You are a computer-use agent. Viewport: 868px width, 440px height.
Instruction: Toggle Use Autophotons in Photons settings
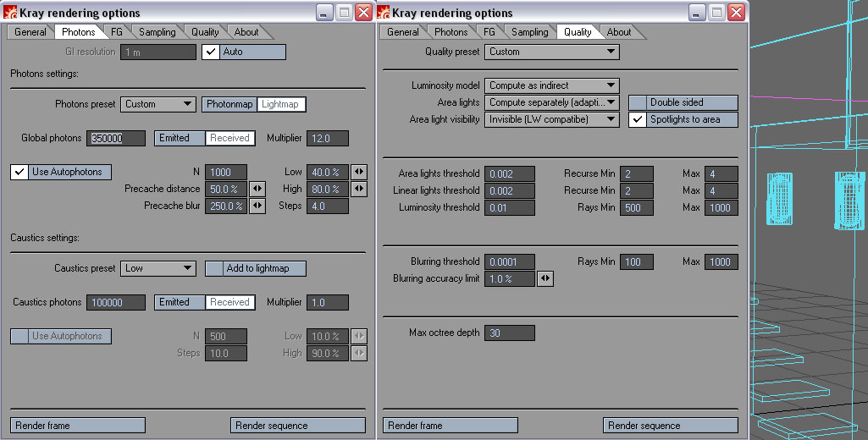tap(61, 172)
